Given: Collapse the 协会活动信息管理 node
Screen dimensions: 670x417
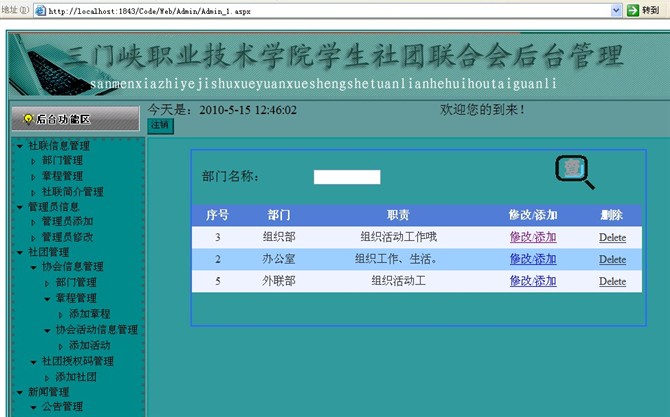Looking at the screenshot, I should [47, 330].
